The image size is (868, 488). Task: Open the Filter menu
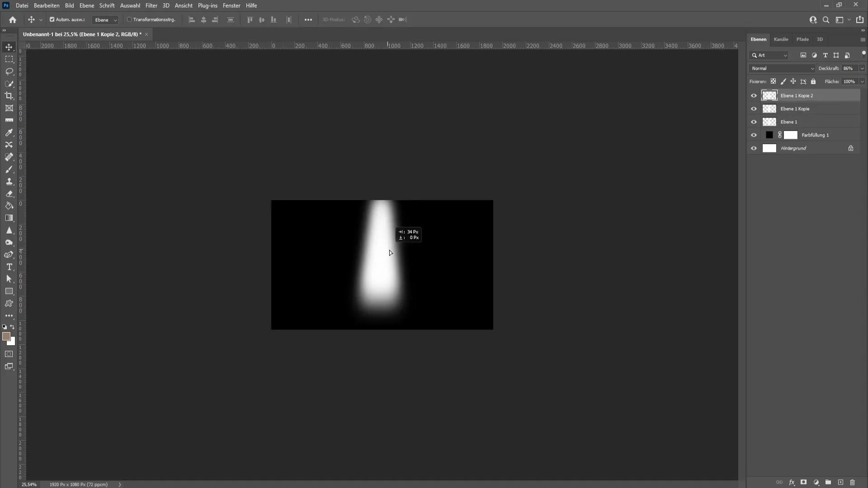[151, 5]
